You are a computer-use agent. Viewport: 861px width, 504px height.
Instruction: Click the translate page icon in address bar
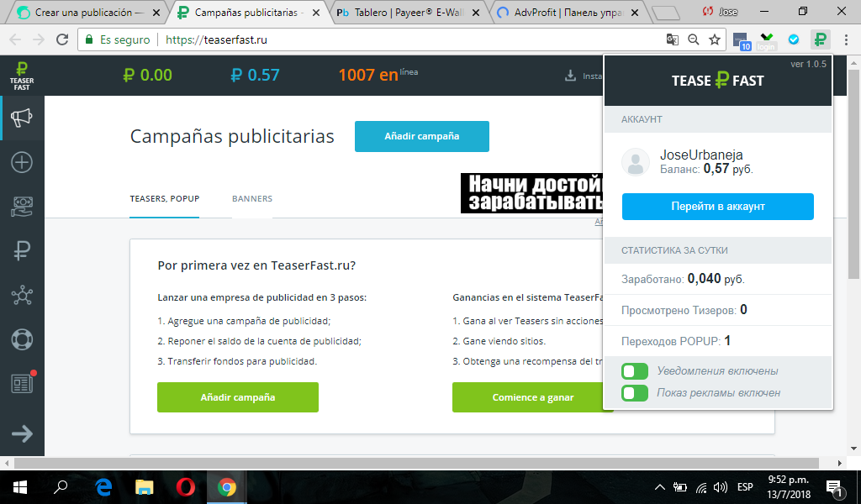click(672, 39)
